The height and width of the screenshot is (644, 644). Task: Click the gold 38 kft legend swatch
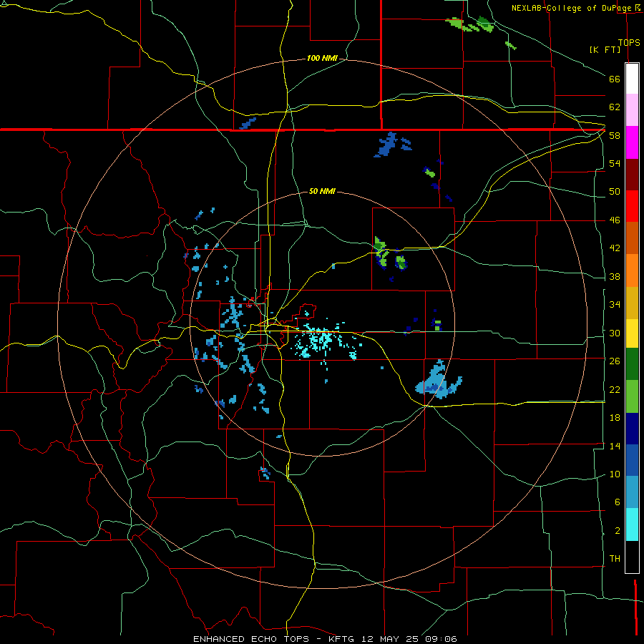point(632,303)
